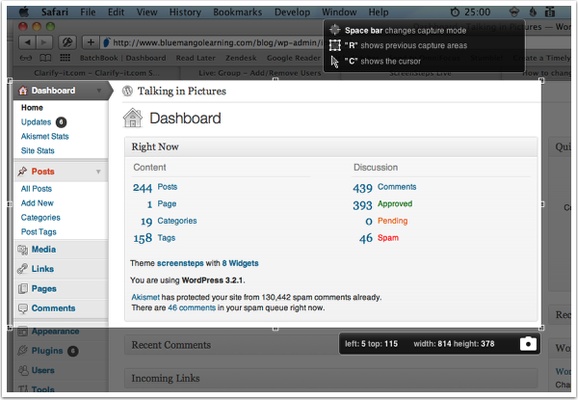Click the camera capture icon
The image size is (578, 400).
[528, 344]
